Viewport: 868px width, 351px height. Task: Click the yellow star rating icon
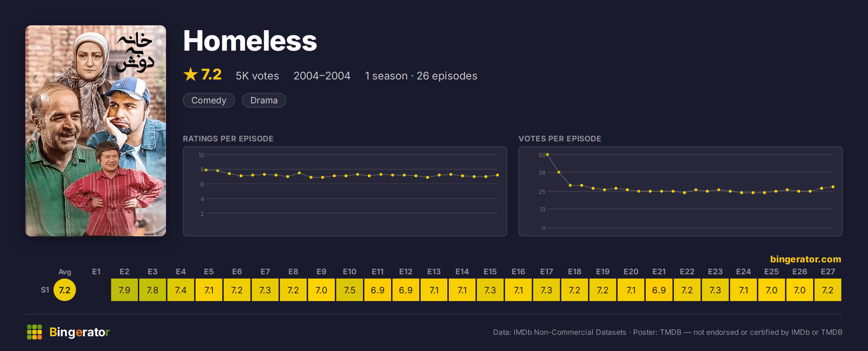tap(191, 74)
